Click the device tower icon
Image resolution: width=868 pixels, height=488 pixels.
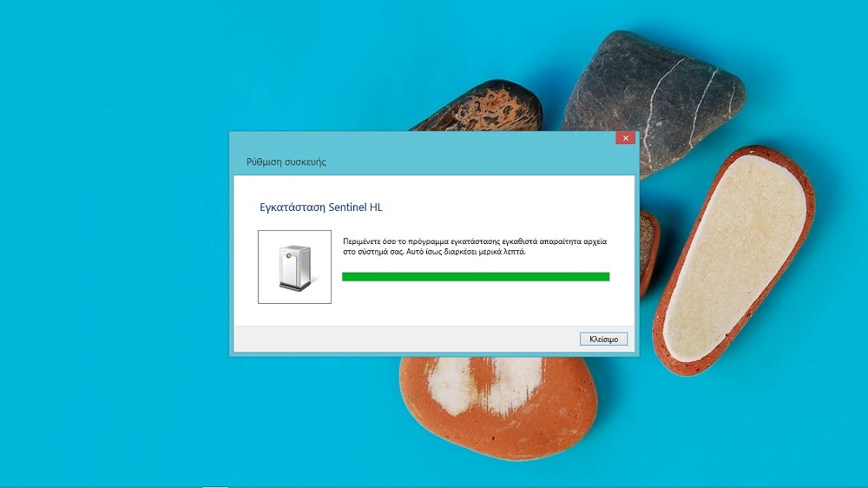(x=294, y=267)
